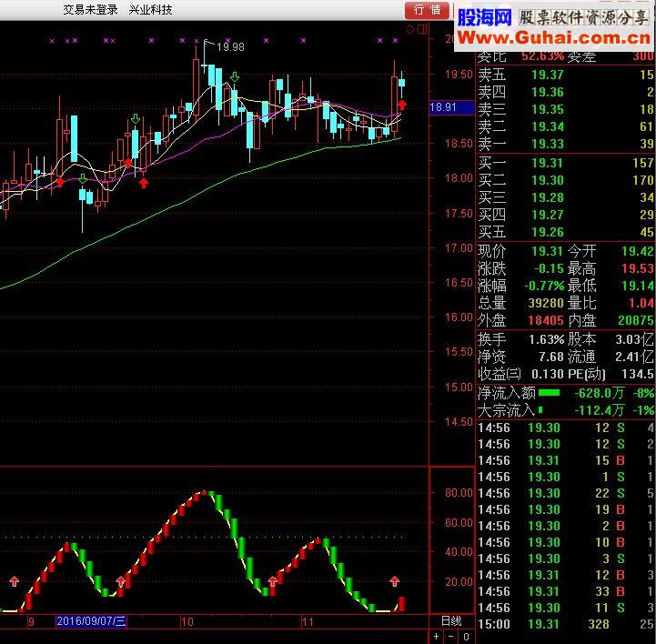Image resolution: width=656 pixels, height=644 pixels.
Task: Select the 15:00 19.31 328 tick row
Action: click(x=566, y=624)
